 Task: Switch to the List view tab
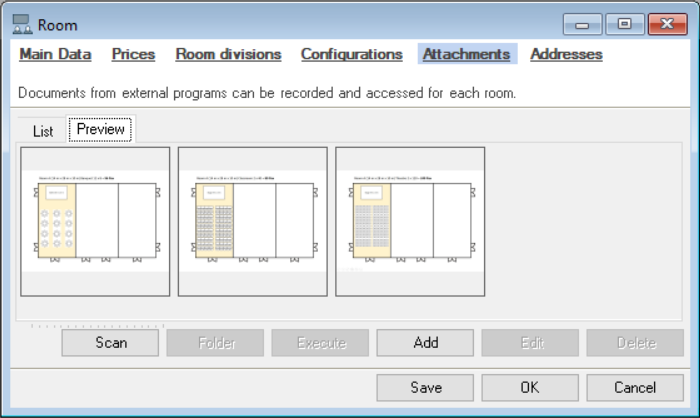[x=43, y=131]
